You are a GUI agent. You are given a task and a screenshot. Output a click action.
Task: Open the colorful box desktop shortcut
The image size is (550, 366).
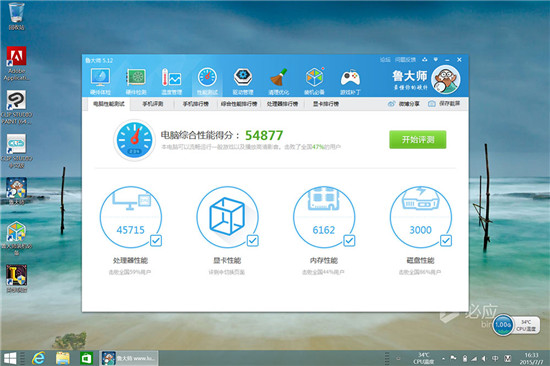tap(16, 238)
